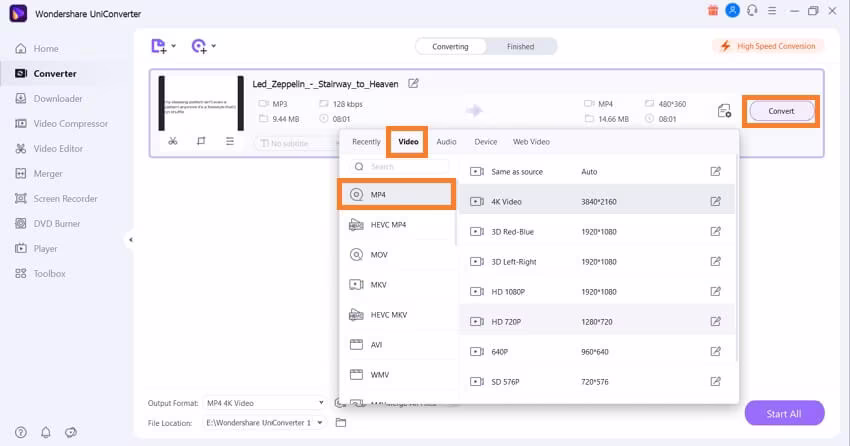Open the notifications bell icon

pyautogui.click(x=46, y=432)
